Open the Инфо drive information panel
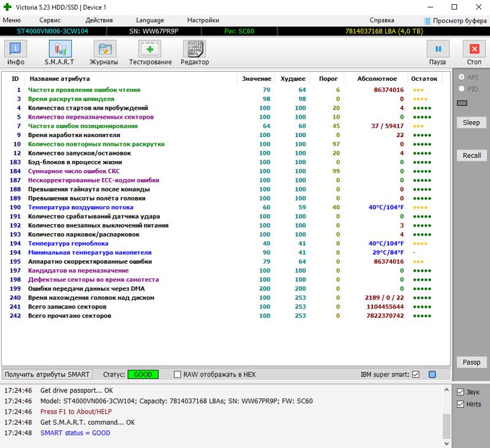This screenshot has height=448, width=490. click(16, 50)
